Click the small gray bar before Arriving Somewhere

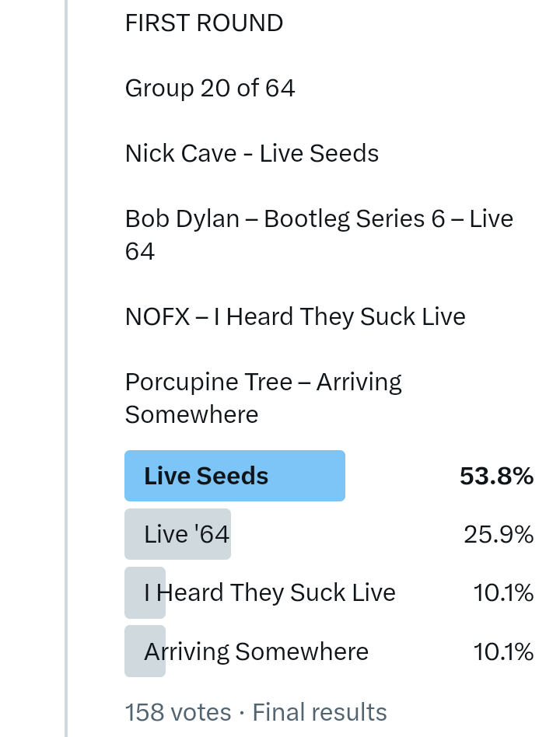coord(135,651)
